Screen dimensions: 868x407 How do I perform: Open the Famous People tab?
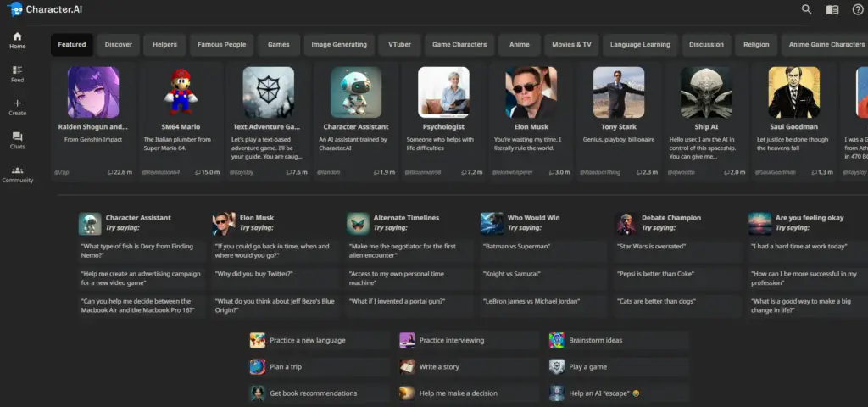221,45
